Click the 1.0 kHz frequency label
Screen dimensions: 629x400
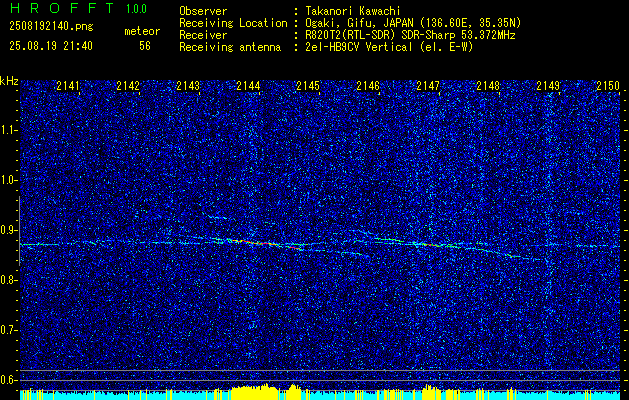(x=9, y=180)
